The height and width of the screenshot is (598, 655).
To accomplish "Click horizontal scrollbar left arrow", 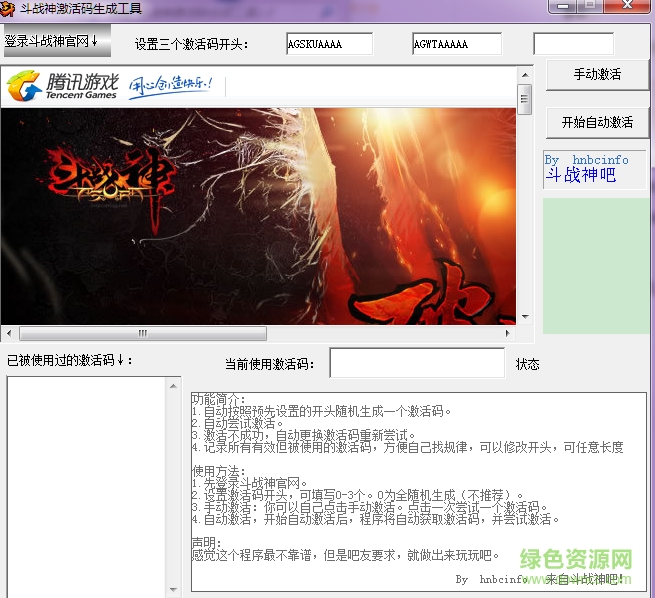I will point(9,333).
